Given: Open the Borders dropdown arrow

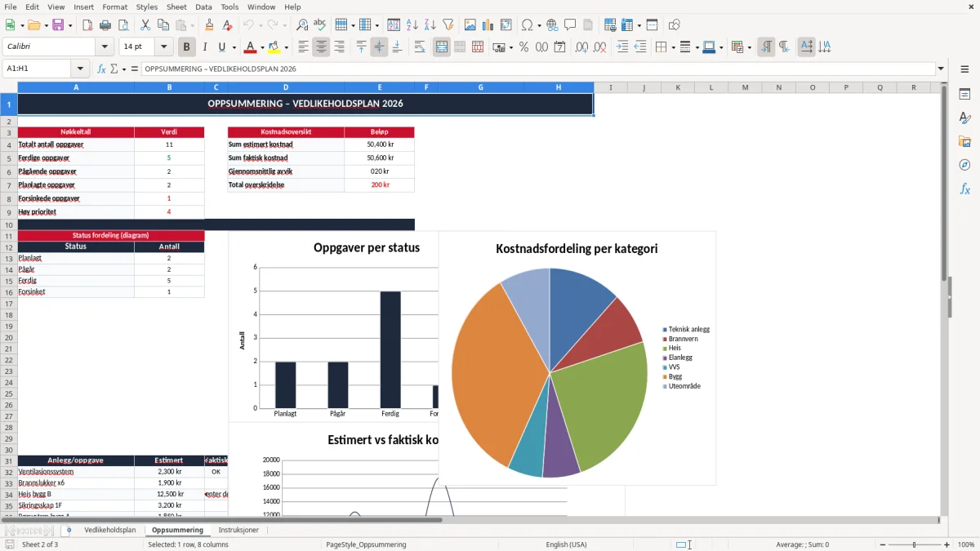Looking at the screenshot, I should click(x=672, y=47).
